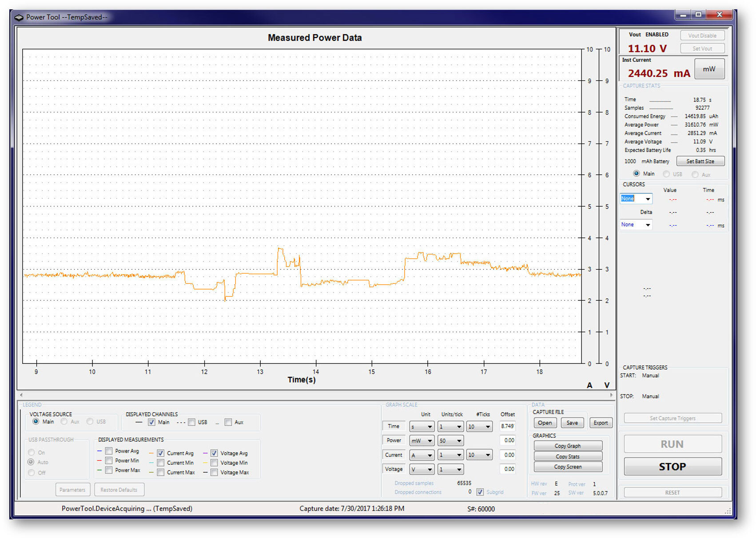Save the capture file
The width and height of the screenshot is (756, 538).
coord(572,423)
